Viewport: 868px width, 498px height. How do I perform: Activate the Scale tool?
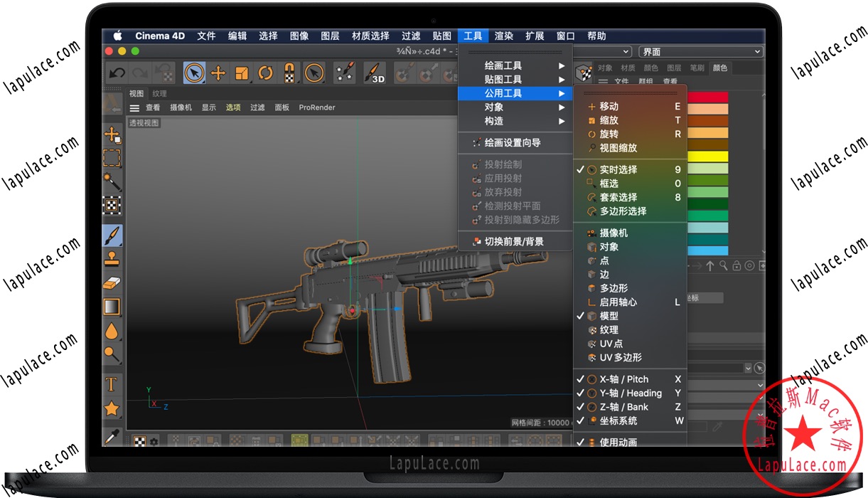click(x=242, y=72)
